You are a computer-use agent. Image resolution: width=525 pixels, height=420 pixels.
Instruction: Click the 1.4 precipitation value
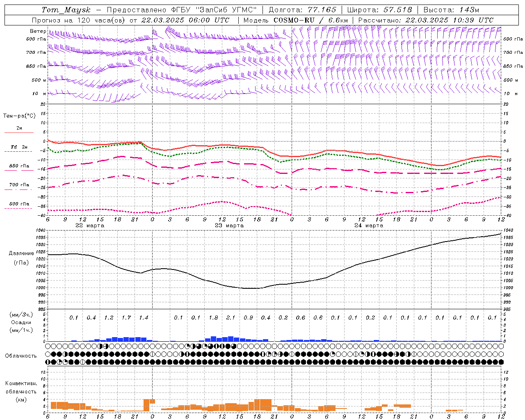pyautogui.click(x=144, y=317)
